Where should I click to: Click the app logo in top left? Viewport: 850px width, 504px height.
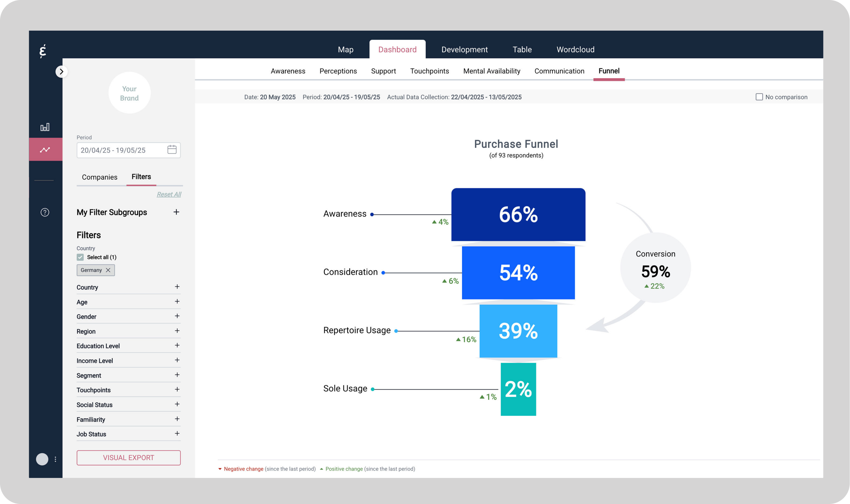click(x=43, y=51)
